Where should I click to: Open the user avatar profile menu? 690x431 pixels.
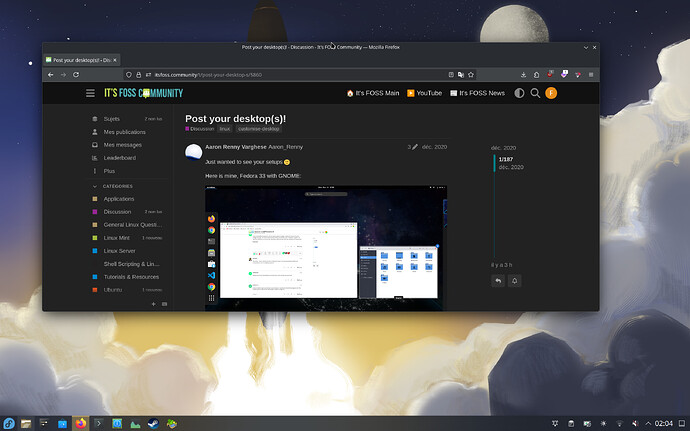pos(551,93)
